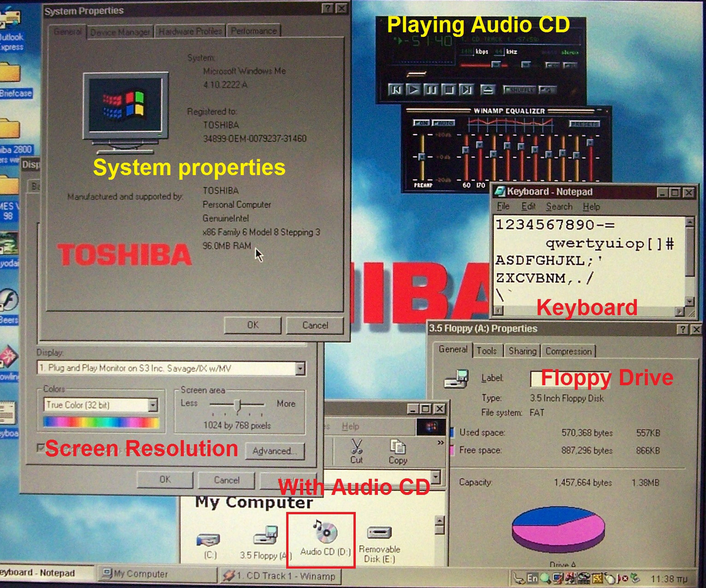Open the Notepad Edit menu
Image resolution: width=706 pixels, height=588 pixels.
tap(528, 206)
